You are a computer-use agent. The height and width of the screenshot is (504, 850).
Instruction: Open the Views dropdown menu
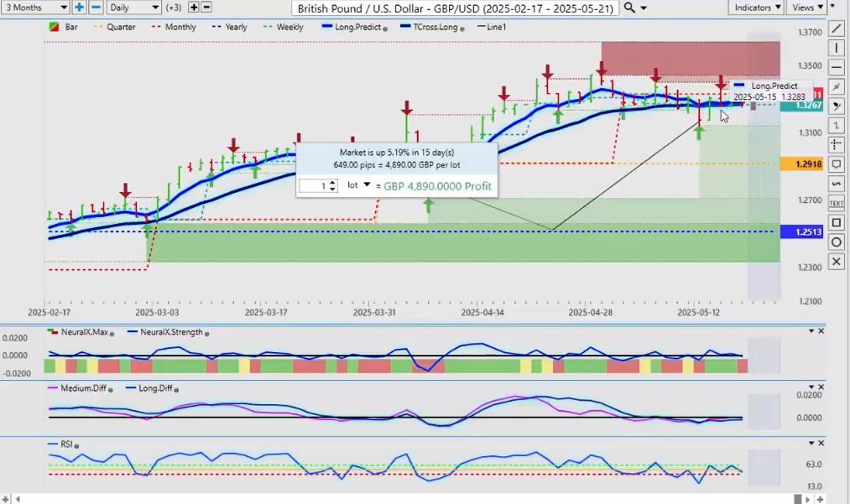pos(806,8)
